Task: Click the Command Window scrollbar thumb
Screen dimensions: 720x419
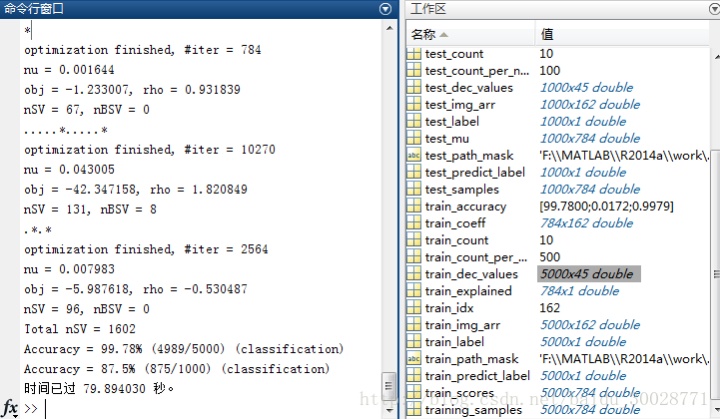Action: pos(388,385)
